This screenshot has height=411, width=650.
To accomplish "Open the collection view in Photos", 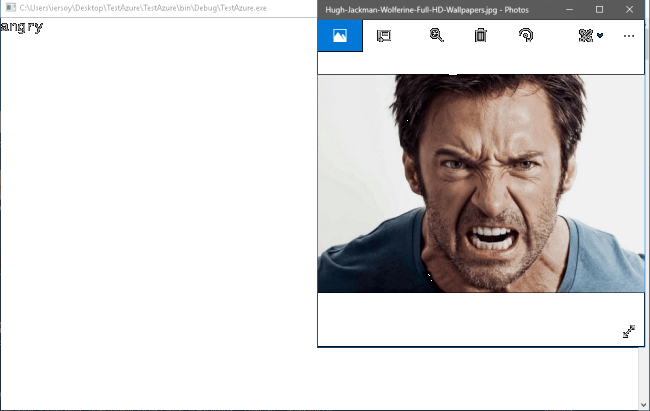I will pos(339,35).
